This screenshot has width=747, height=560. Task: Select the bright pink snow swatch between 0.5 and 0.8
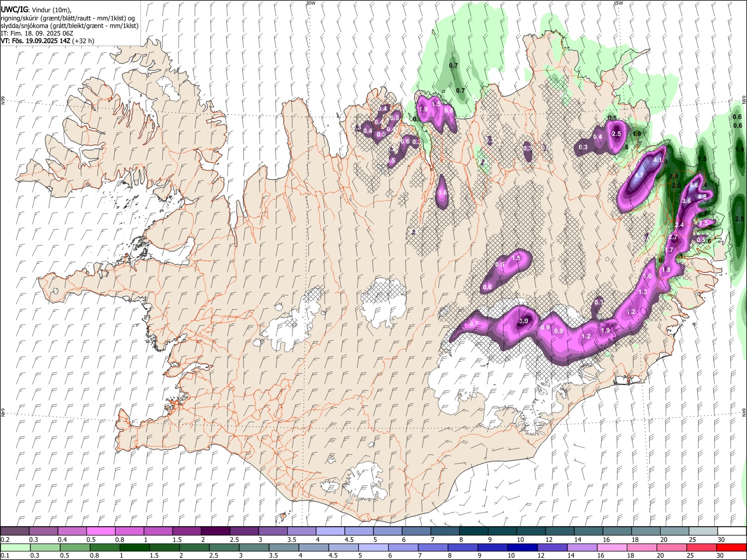tap(101, 531)
